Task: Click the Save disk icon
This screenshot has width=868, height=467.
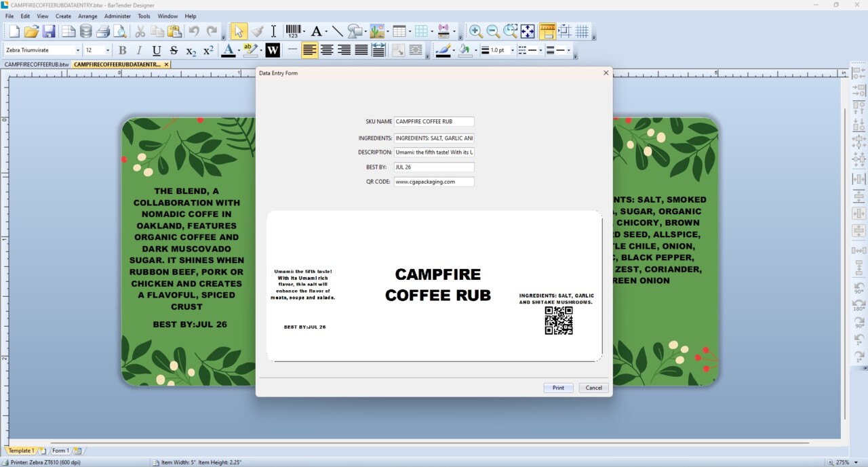Action: point(49,31)
